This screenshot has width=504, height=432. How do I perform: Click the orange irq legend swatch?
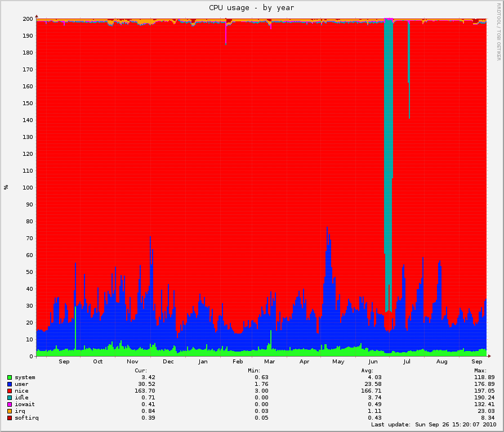[10, 411]
